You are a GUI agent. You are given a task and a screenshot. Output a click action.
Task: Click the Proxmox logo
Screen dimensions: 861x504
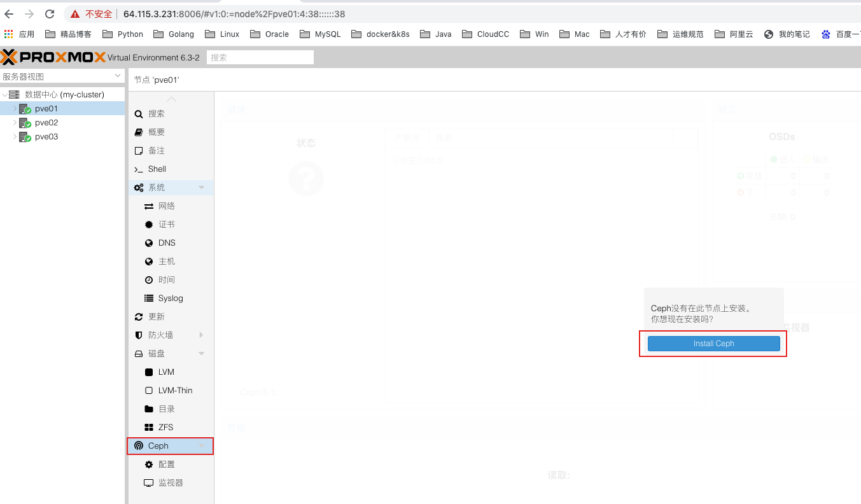pos(53,57)
